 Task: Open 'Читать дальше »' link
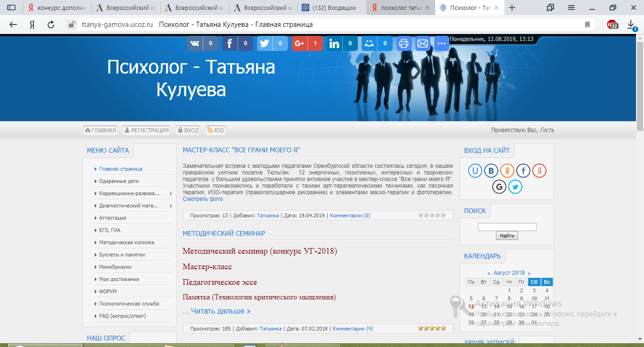[x=221, y=311]
